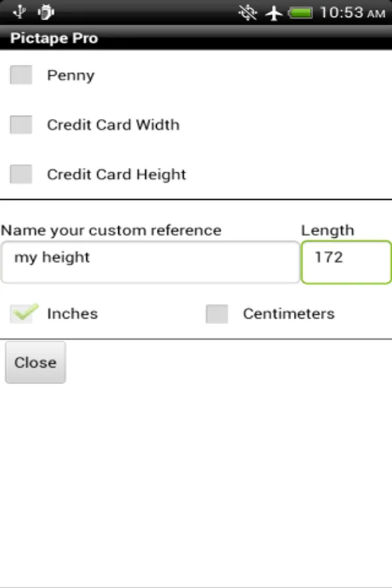
Task: Select the Centimeters unit checkbox
Action: click(217, 314)
